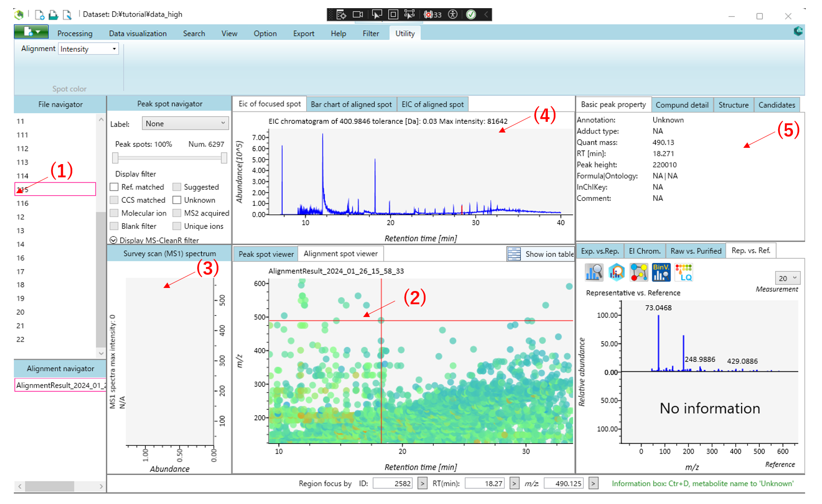
Task: Click the icon at top right of ribbon
Action: (x=798, y=31)
